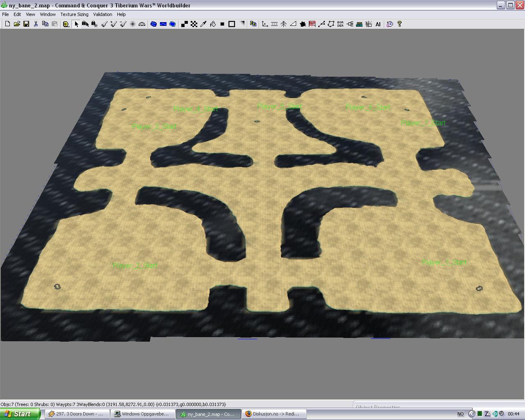525x420 pixels.
Task: Select the height brush tool
Action: [x=104, y=24]
